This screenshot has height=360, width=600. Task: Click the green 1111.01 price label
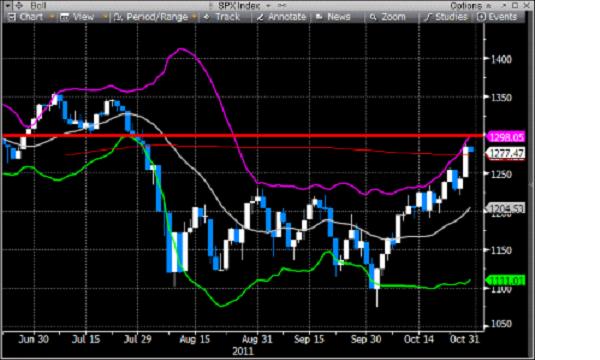click(507, 280)
